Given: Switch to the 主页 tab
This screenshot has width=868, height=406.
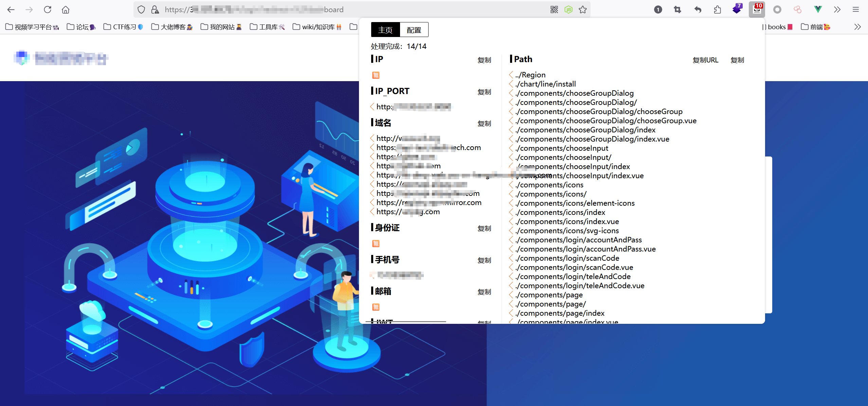Looking at the screenshot, I should pyautogui.click(x=385, y=30).
